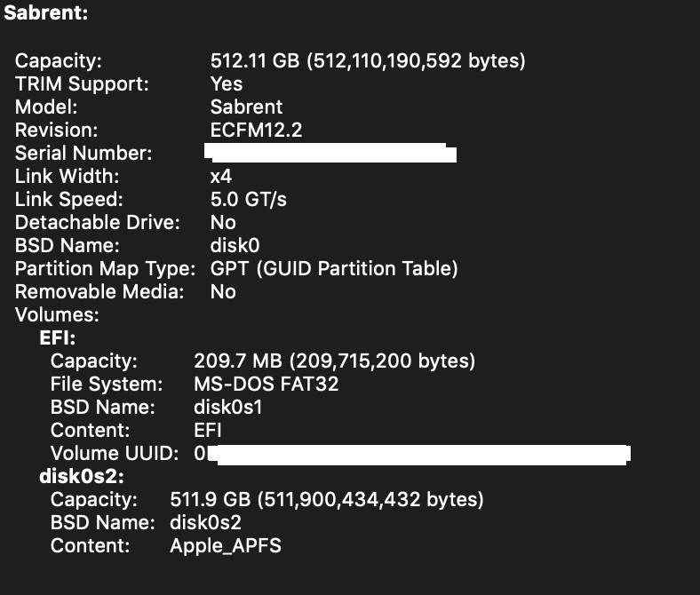Click the Serial Number label

[x=84, y=154]
